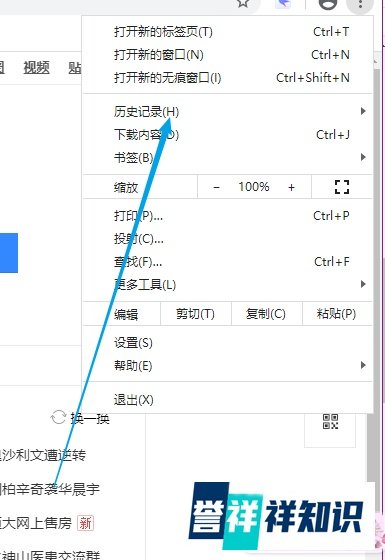Decrease zoom with the minus button
This screenshot has width=385, height=560.
point(216,187)
